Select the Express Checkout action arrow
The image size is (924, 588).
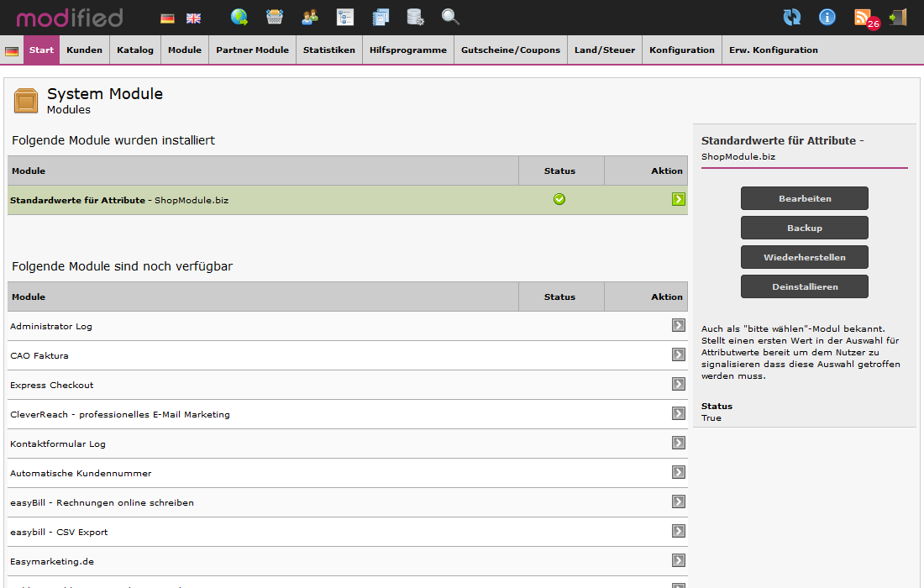[x=678, y=384]
